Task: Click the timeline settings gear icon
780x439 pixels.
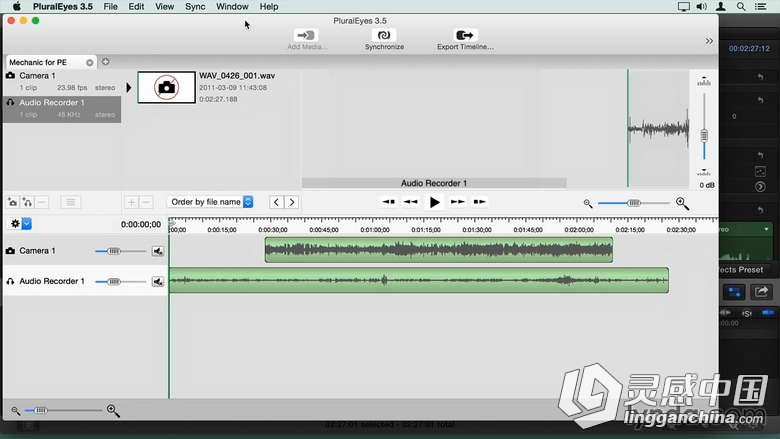Action: (15, 224)
